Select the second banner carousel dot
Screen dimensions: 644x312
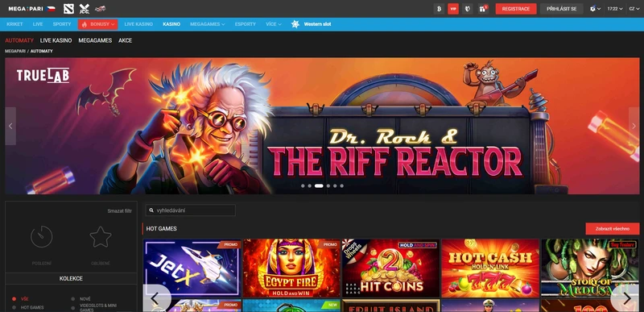coord(310,185)
